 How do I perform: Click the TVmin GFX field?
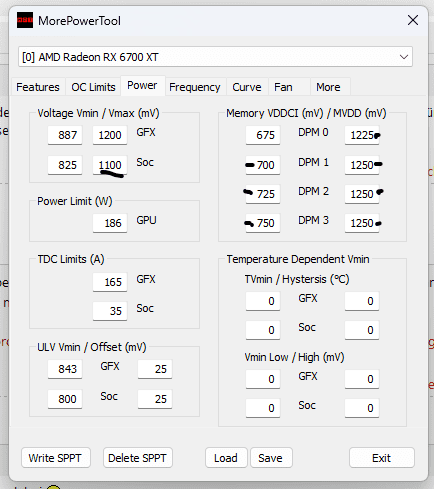pos(263,301)
